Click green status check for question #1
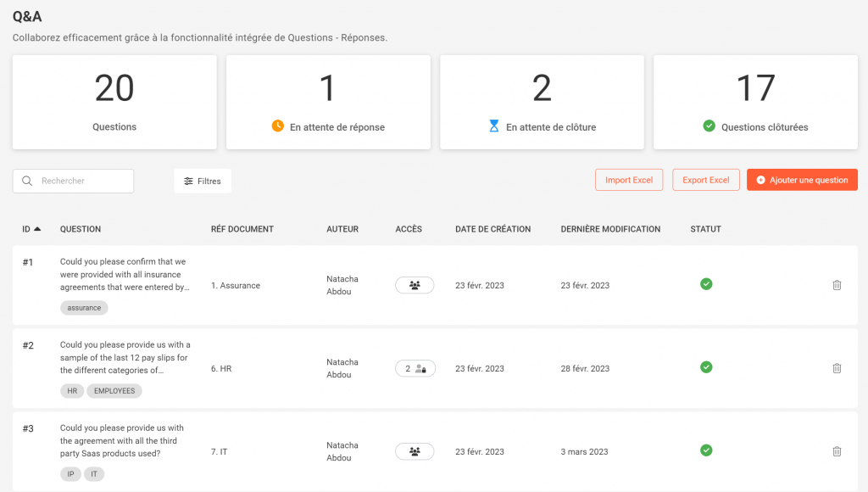Image resolution: width=868 pixels, height=492 pixels. click(x=706, y=284)
